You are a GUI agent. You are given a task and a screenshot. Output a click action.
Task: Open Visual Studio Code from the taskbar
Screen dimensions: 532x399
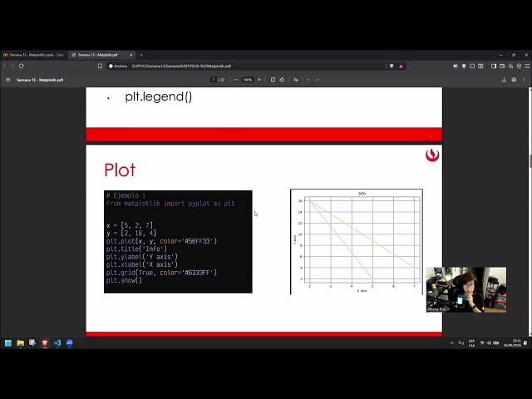point(57,343)
